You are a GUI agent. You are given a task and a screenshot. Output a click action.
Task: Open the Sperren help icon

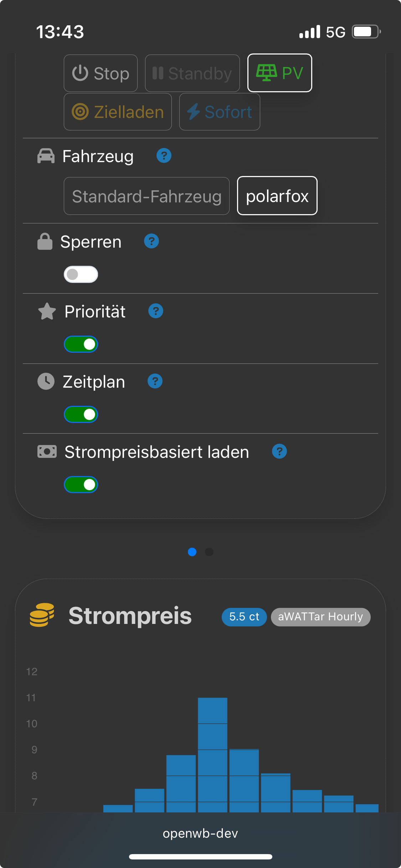pos(151,241)
